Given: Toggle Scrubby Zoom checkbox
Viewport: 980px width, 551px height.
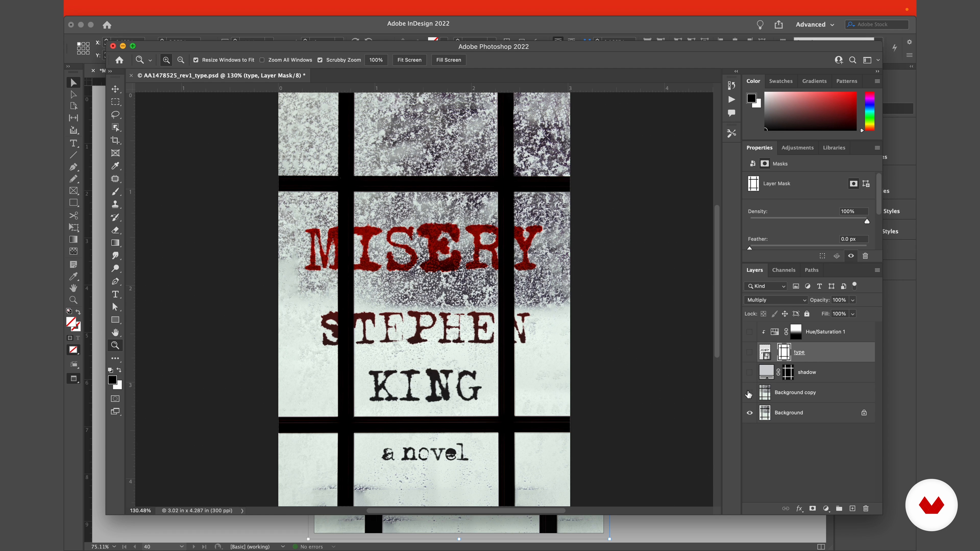Looking at the screenshot, I should click(x=320, y=60).
